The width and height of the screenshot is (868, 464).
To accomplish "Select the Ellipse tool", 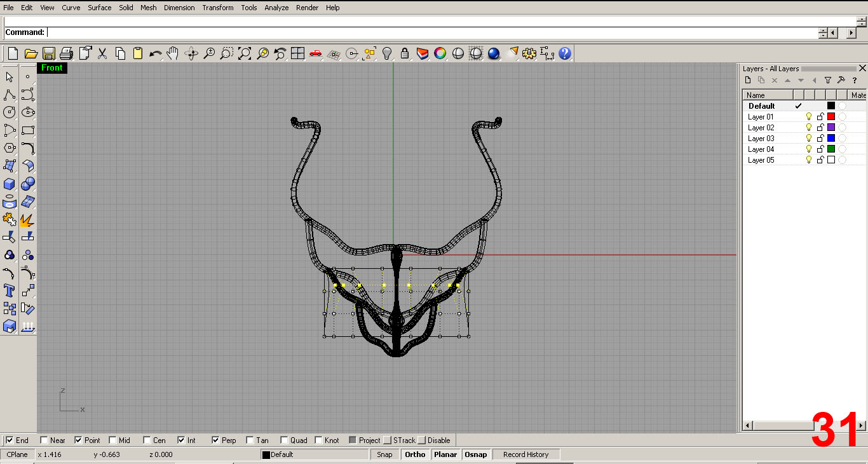I will [28, 113].
